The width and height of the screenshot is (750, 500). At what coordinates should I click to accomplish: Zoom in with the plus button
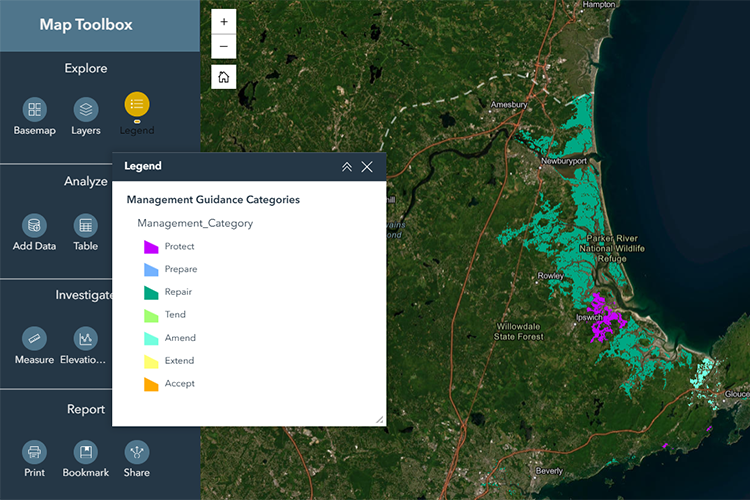tap(224, 22)
